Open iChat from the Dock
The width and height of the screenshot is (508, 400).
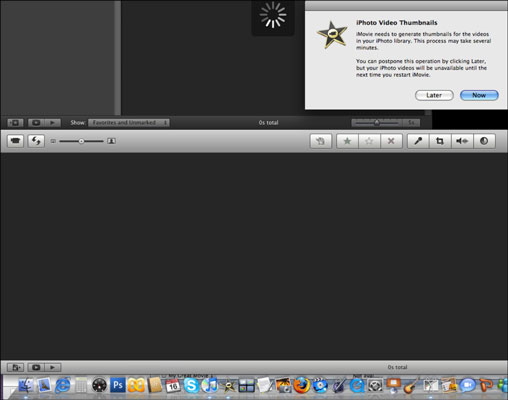click(x=467, y=386)
